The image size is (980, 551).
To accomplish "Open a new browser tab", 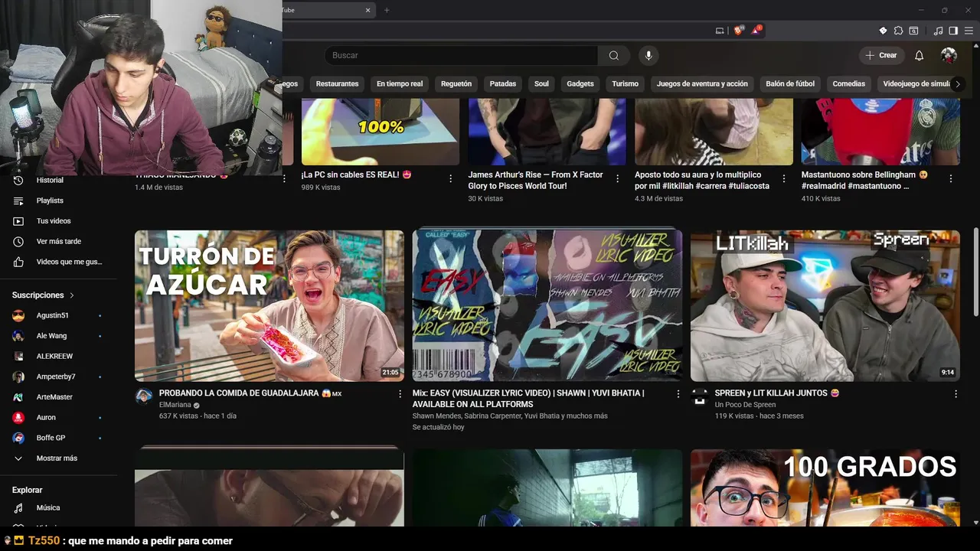I will [x=387, y=10].
